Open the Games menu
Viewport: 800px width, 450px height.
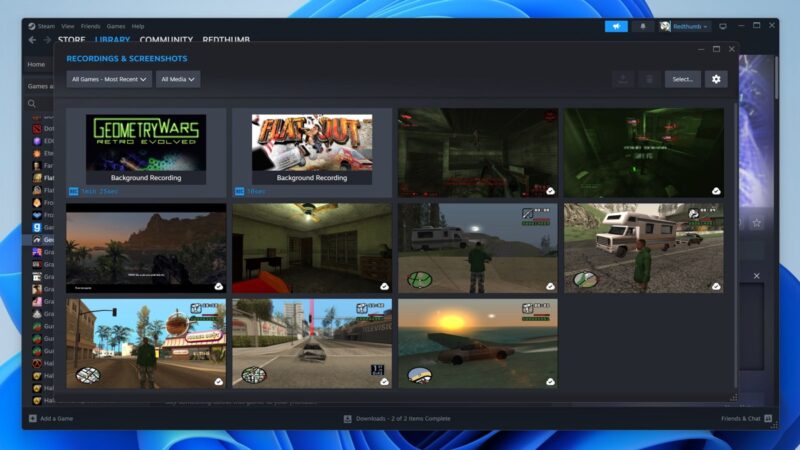click(116, 26)
